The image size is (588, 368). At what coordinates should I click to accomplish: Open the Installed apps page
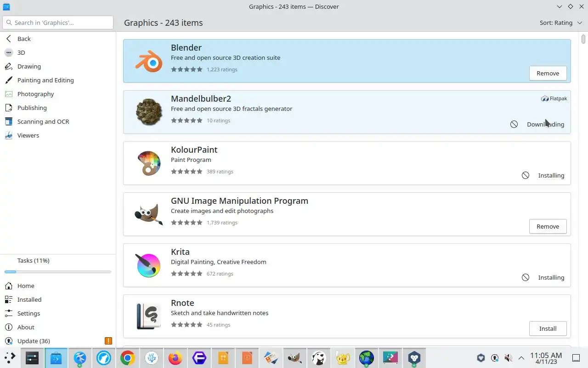(58, 299)
